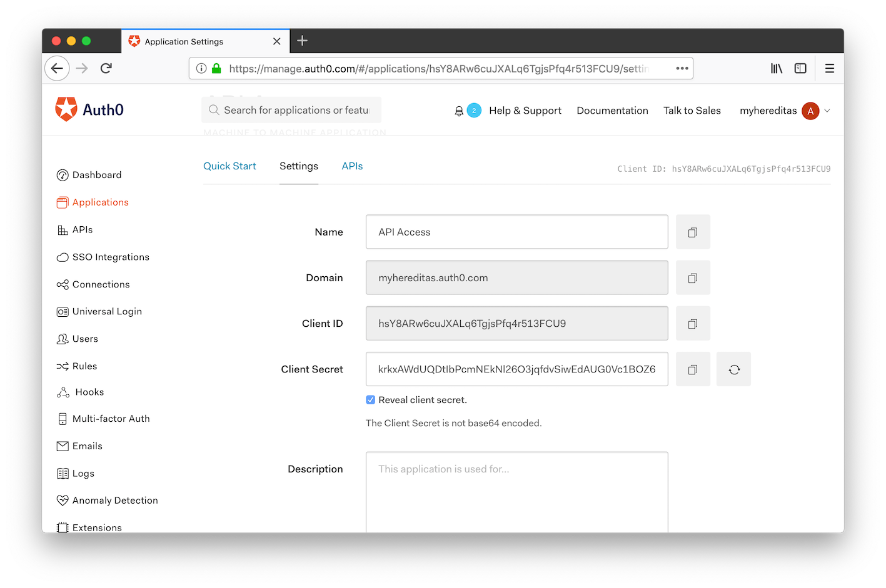Screen dimensions: 886x588
Task: Open the browser hamburger menu
Action: (830, 68)
